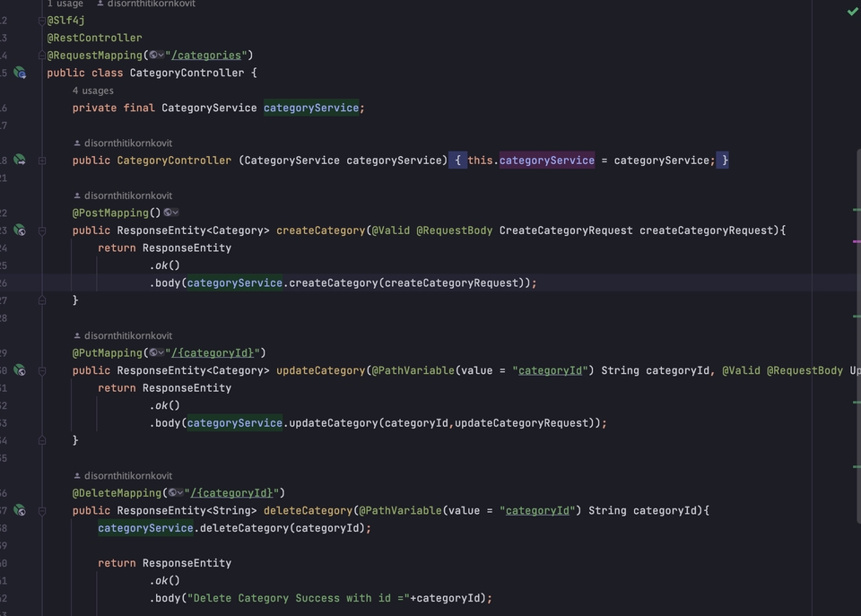Expand the folded constructor using the plus marker

(x=42, y=161)
